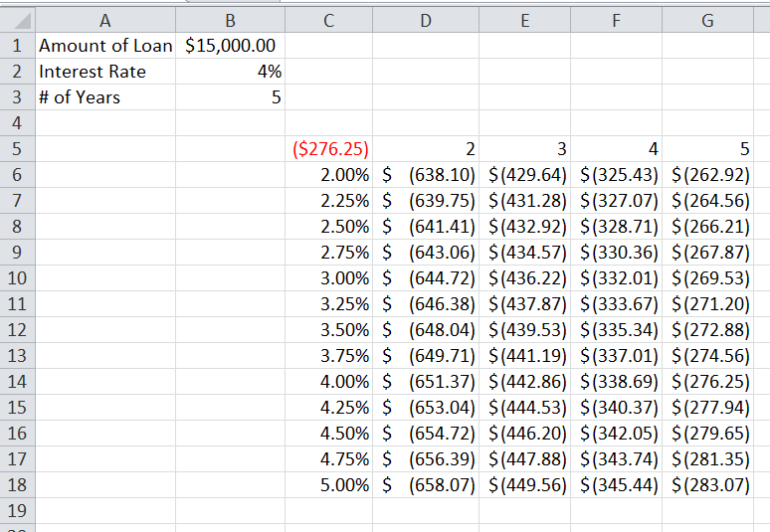Select row 5 header
The width and height of the screenshot is (770, 532).
[17, 149]
